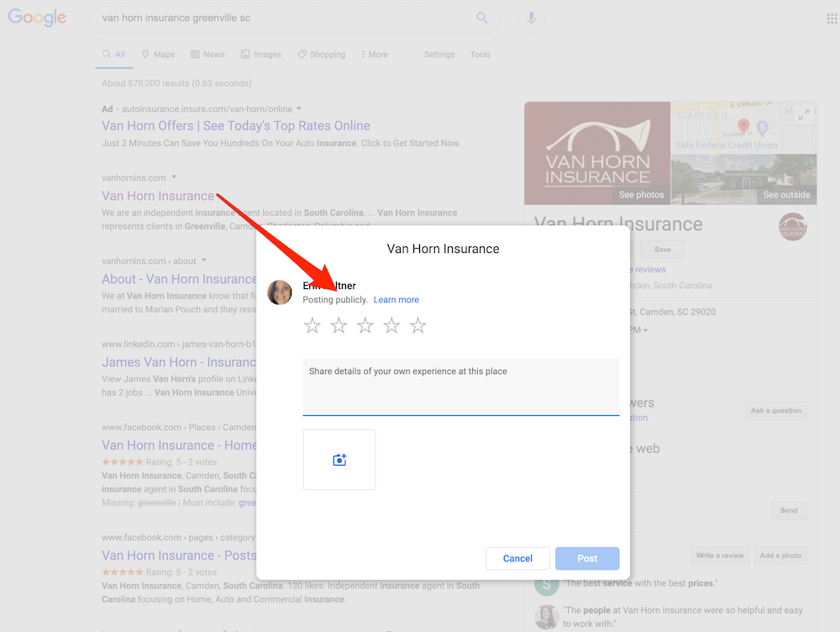840x632 pixels.
Task: Expand the map with the fullscreen arrows icon
Action: point(804,114)
